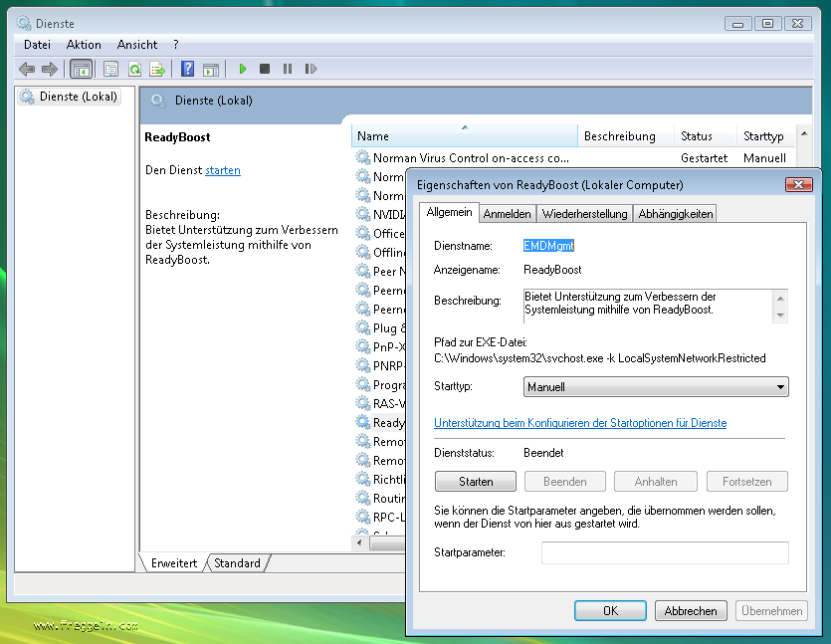Click the Übernehmen button
The height and width of the screenshot is (644, 831).
point(771,610)
